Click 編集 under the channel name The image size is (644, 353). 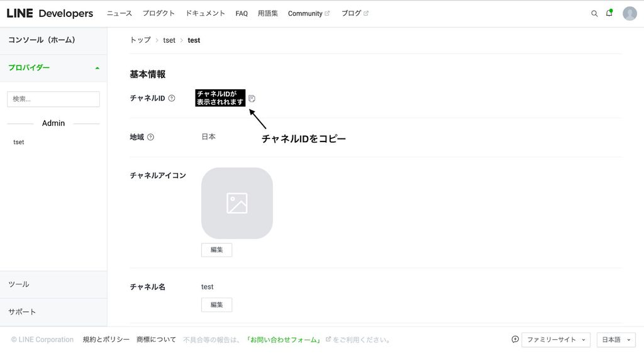216,305
